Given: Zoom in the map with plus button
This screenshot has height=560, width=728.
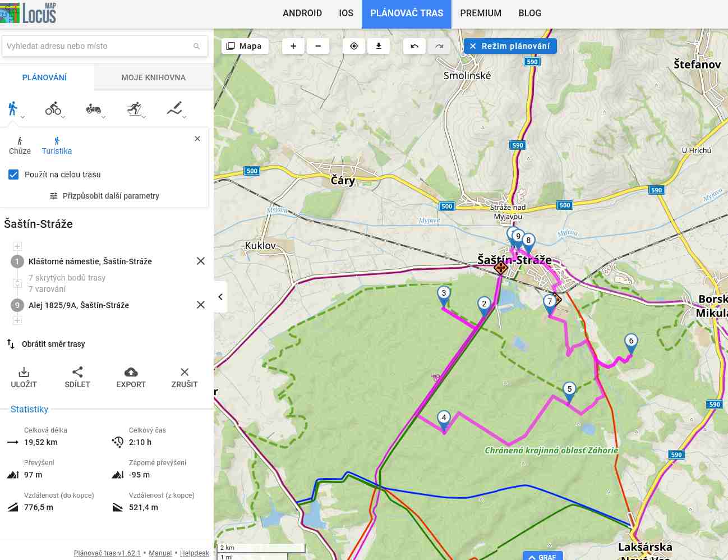Looking at the screenshot, I should coord(293,46).
